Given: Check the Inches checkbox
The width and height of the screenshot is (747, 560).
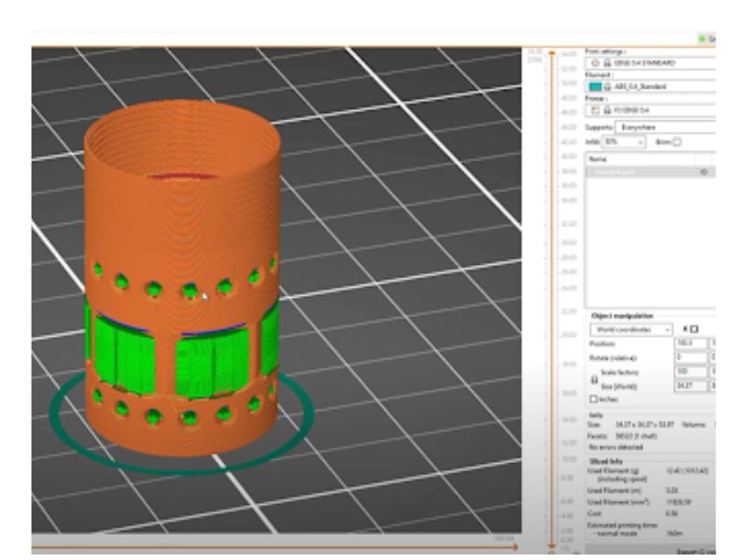Looking at the screenshot, I should [592, 398].
